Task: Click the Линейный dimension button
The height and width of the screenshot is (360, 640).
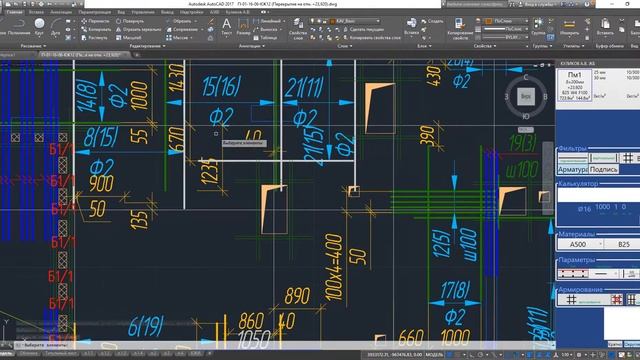Action: point(268,21)
